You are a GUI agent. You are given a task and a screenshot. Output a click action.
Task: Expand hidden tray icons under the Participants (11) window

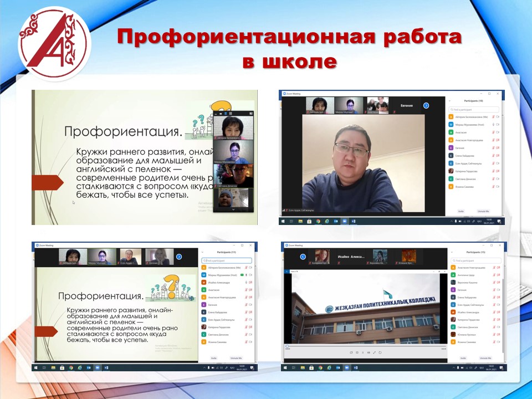pyautogui.click(x=204, y=367)
